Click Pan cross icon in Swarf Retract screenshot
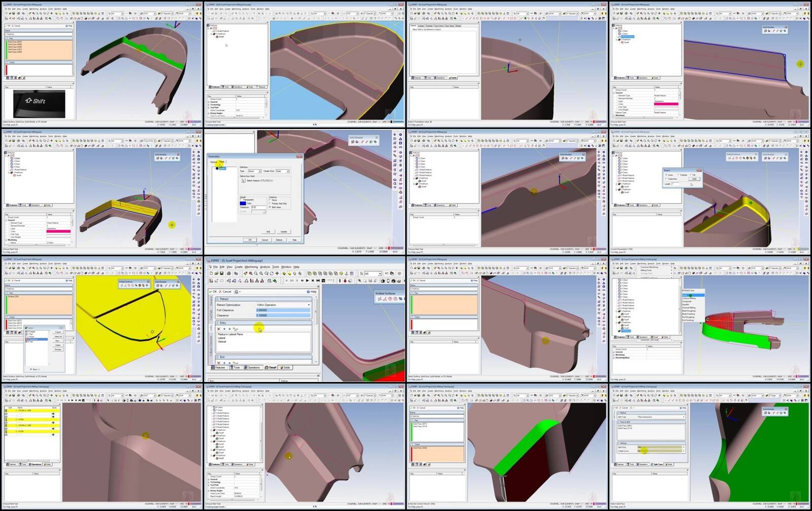Screen dimensions: 812x511 click(x=277, y=273)
